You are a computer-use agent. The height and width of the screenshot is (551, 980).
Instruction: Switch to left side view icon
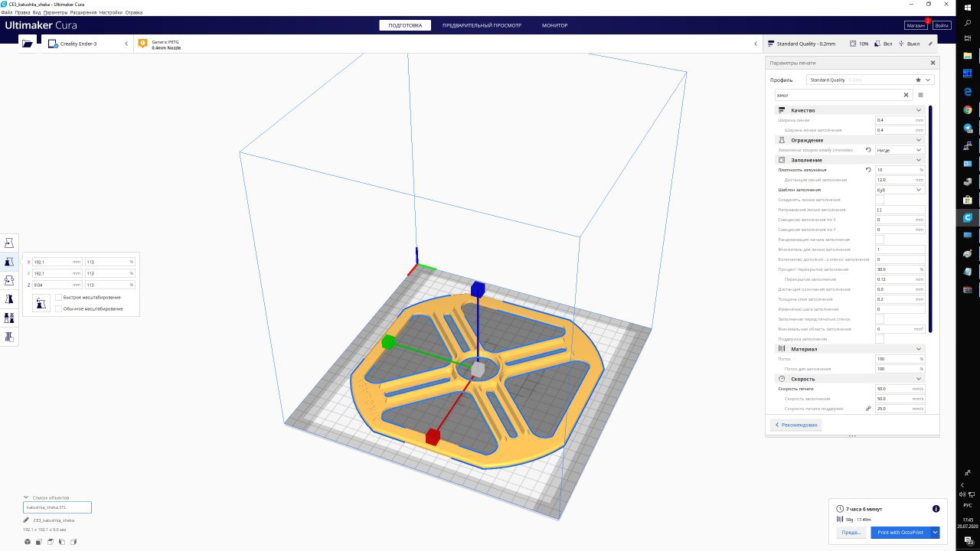[62, 542]
